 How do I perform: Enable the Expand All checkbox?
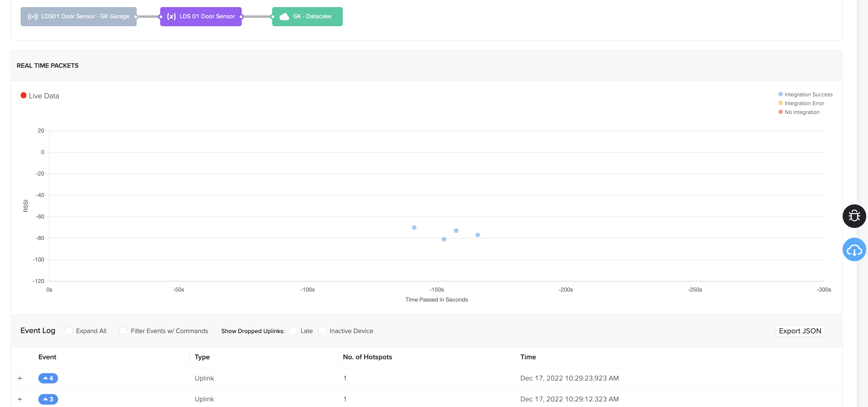pyautogui.click(x=68, y=330)
